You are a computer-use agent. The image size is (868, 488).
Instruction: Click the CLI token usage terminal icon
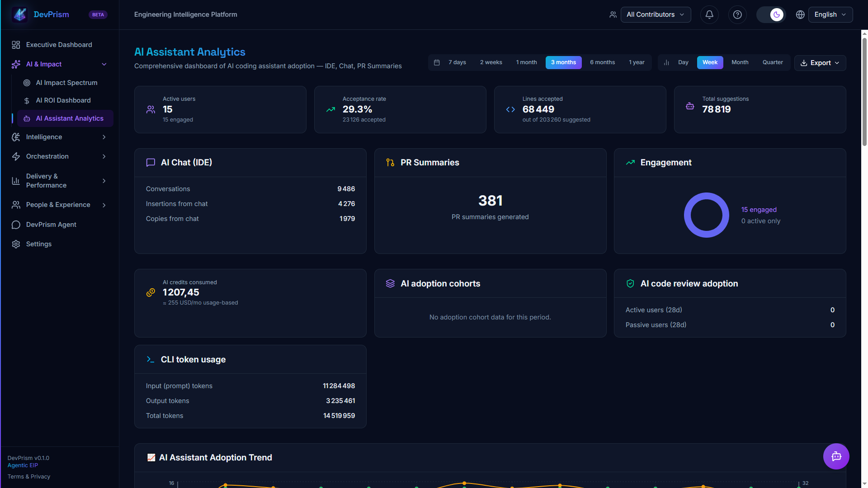[151, 359]
